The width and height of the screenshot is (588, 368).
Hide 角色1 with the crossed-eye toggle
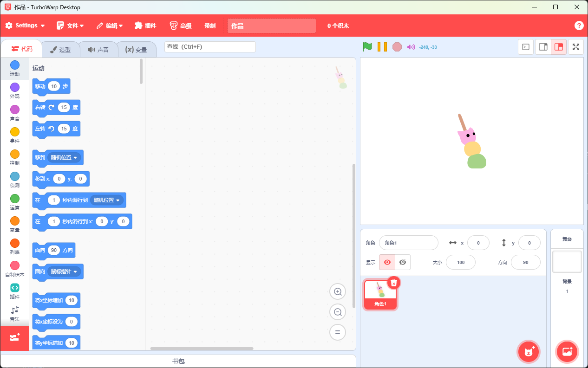pyautogui.click(x=402, y=262)
